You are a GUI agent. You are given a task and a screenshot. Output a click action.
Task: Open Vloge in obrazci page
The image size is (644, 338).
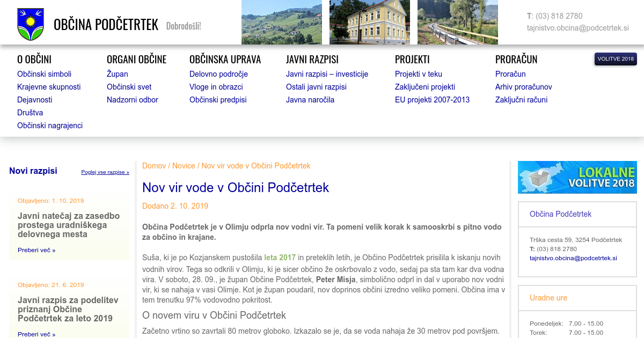(x=216, y=87)
